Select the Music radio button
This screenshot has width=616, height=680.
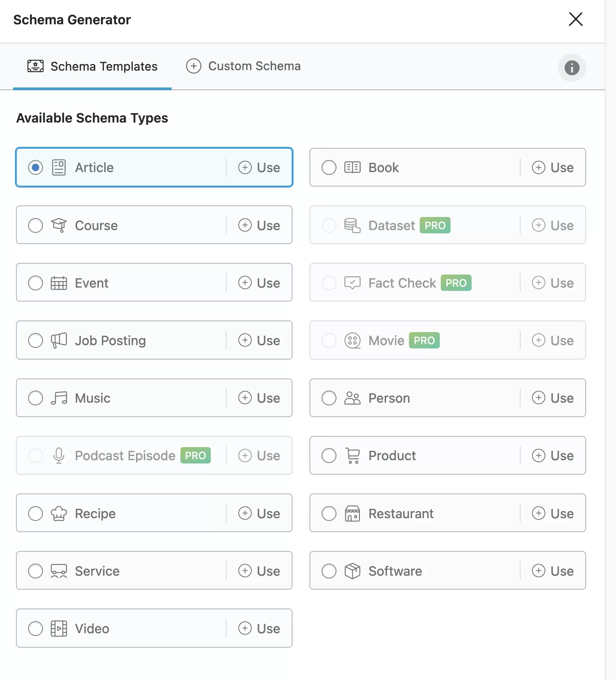pyautogui.click(x=36, y=398)
